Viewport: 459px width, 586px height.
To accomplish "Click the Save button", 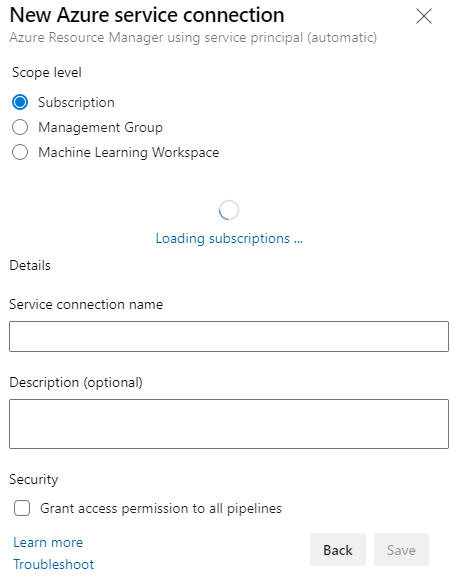I will tap(401, 550).
